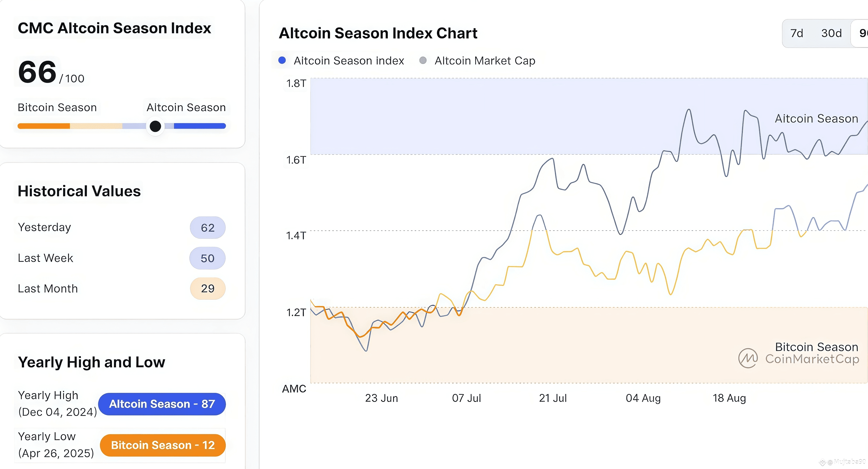
Task: Click the CoinMarketCap logo icon in chart
Action: click(x=748, y=358)
